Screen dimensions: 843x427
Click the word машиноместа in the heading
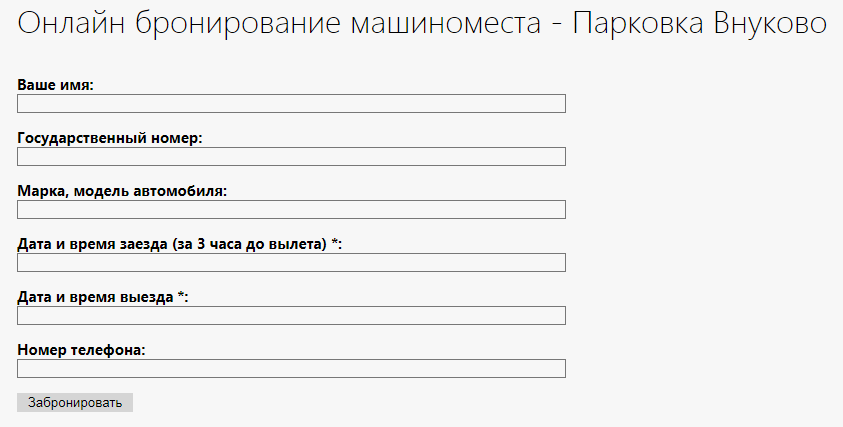point(453,24)
